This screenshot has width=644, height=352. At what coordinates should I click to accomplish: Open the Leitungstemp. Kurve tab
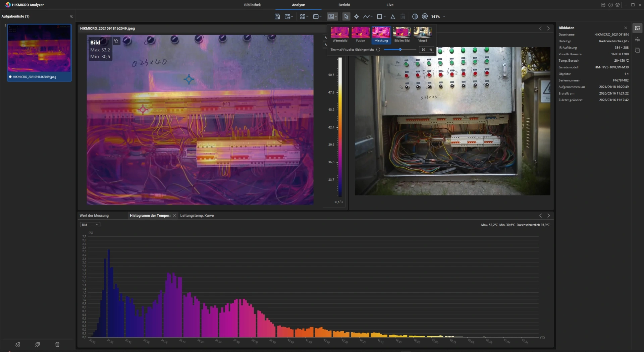(x=197, y=216)
